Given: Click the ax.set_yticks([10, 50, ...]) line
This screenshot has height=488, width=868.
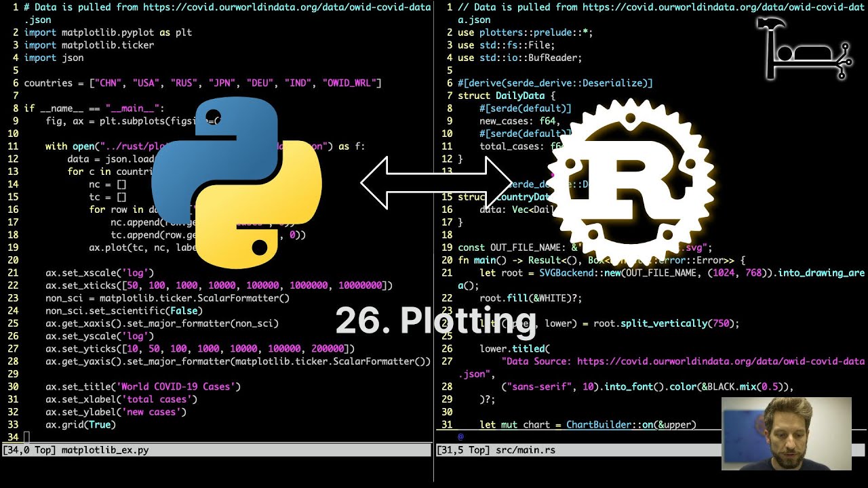Looking at the screenshot, I should (x=200, y=348).
